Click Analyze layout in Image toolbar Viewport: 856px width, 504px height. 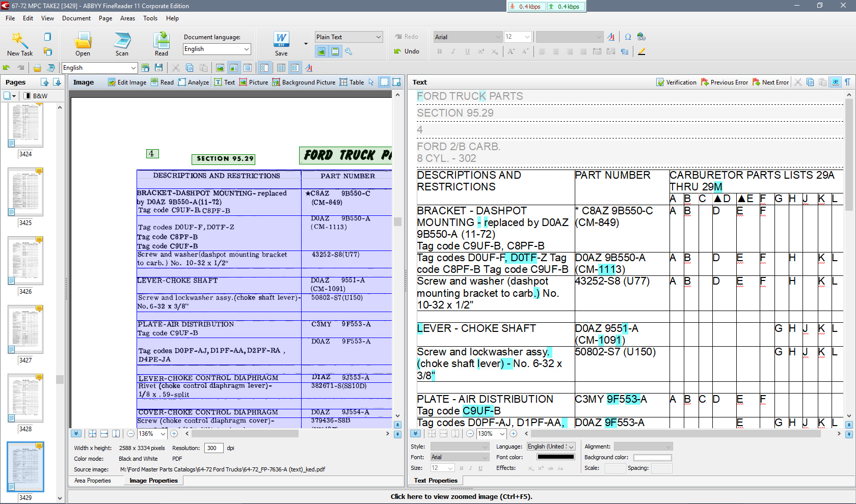pyautogui.click(x=194, y=82)
